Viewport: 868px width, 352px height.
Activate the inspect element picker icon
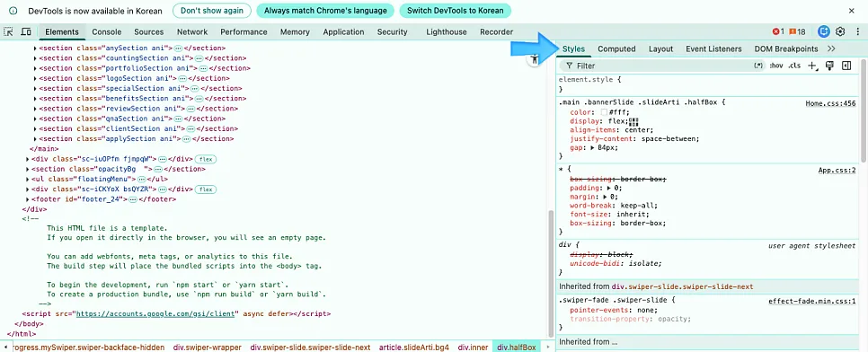pyautogui.click(x=8, y=32)
